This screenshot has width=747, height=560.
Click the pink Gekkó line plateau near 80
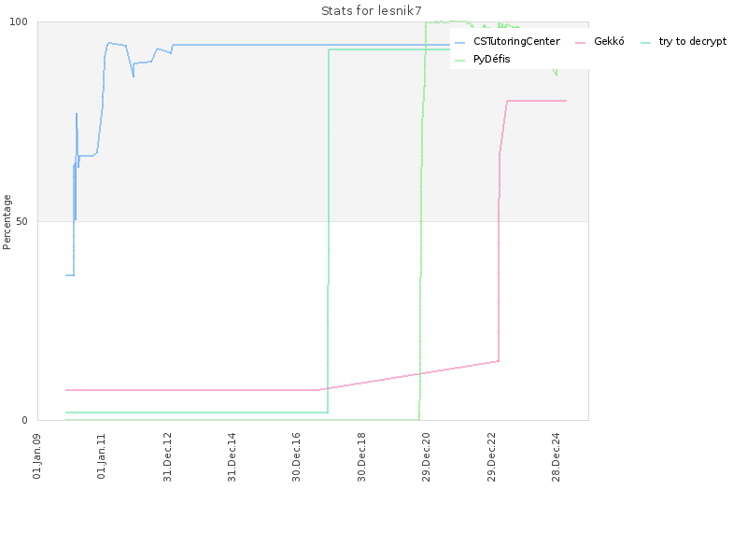(x=537, y=101)
